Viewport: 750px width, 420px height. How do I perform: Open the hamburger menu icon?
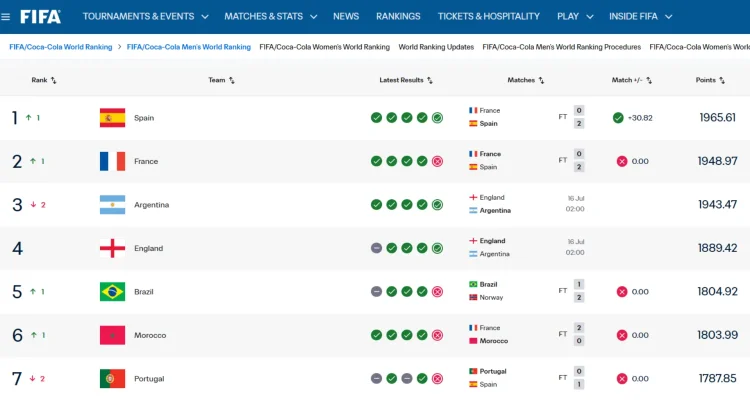[x=6, y=17]
